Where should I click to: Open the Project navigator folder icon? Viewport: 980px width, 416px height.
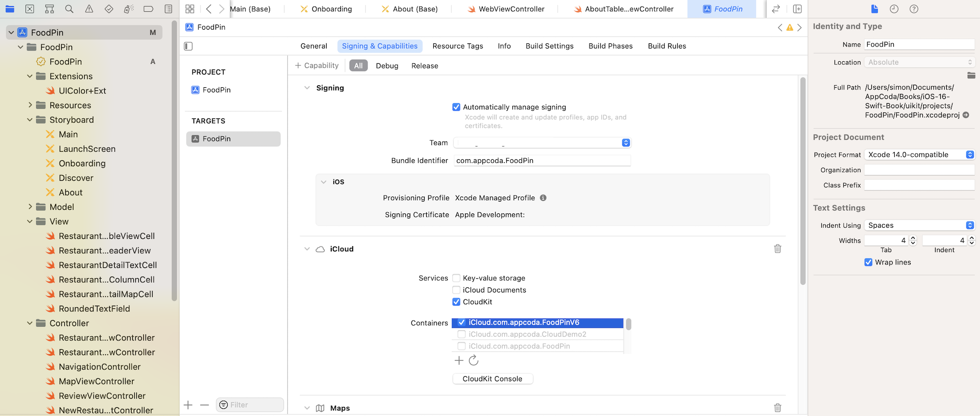tap(10, 9)
